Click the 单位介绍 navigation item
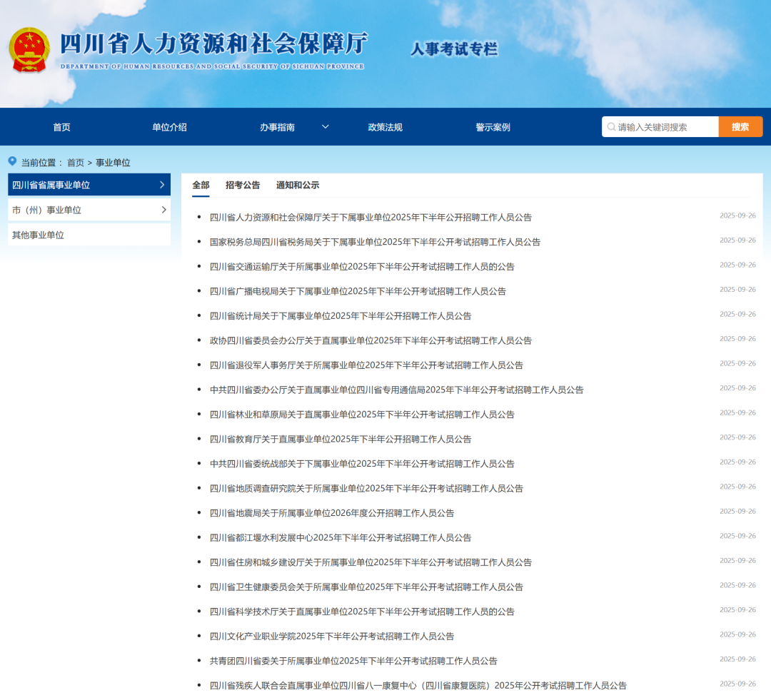771x700 pixels. click(x=169, y=126)
